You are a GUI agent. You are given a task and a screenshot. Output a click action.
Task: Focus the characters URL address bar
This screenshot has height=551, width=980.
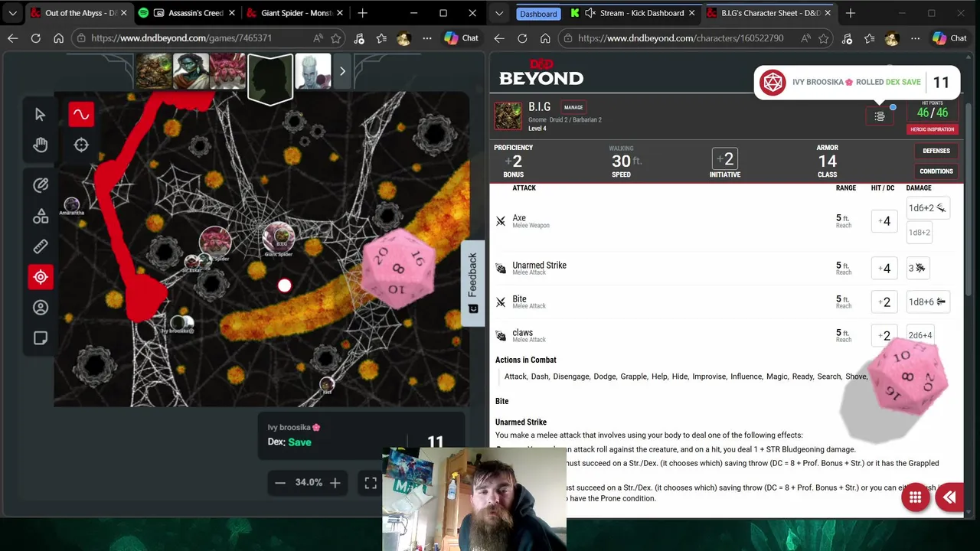click(681, 38)
